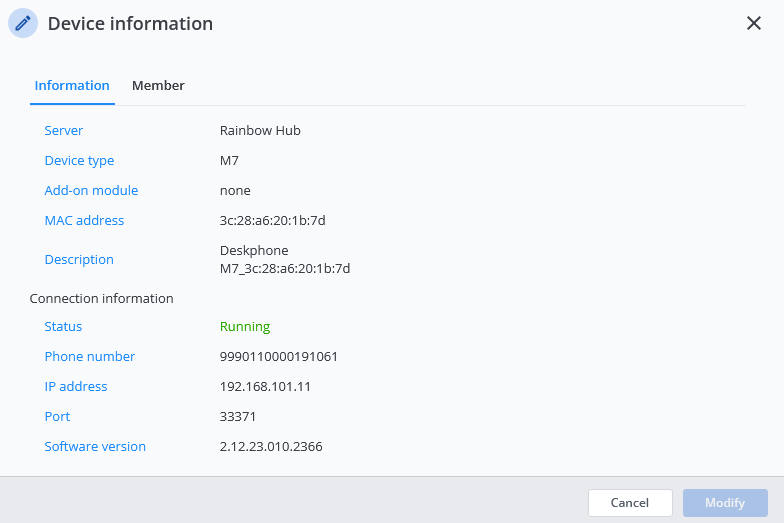Screen dimensions: 784x523
Task: Click the Device information dialog title
Action: pos(130,24)
